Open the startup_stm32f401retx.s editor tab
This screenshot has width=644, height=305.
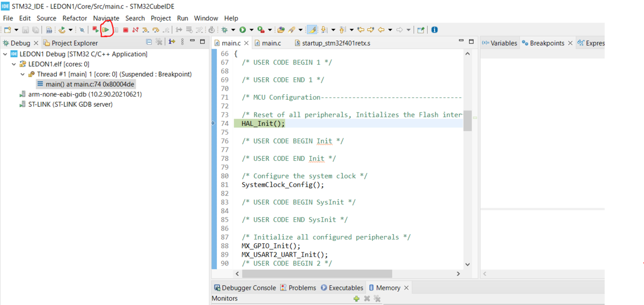tap(332, 43)
